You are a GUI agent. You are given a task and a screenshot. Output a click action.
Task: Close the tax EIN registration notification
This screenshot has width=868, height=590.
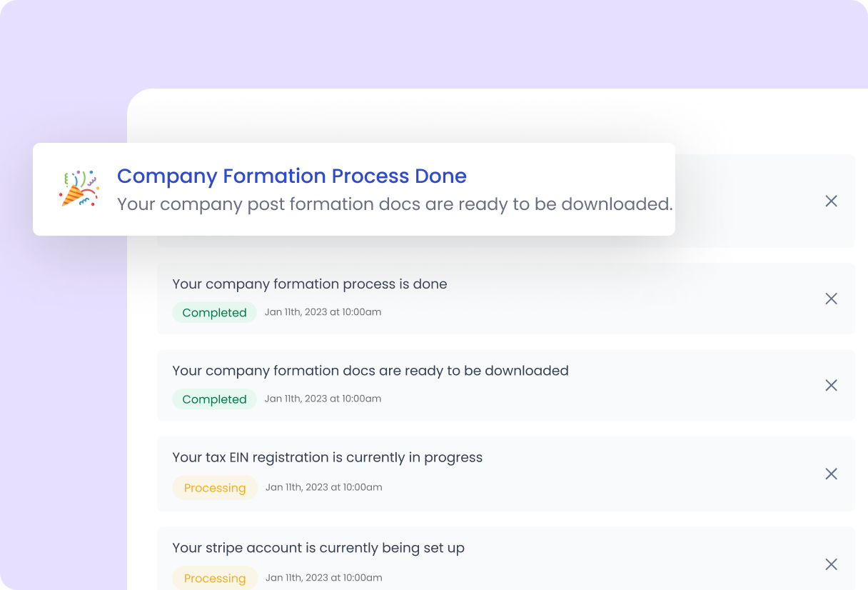831,474
